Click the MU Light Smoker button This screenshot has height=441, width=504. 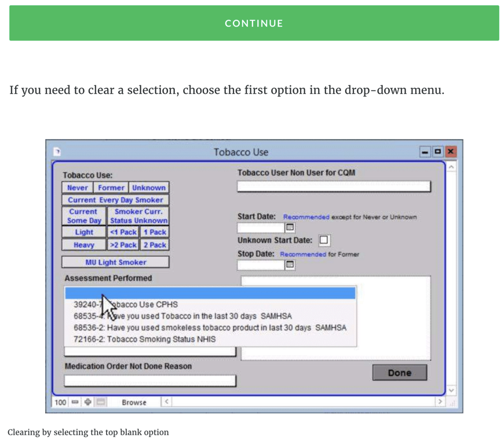(x=116, y=262)
